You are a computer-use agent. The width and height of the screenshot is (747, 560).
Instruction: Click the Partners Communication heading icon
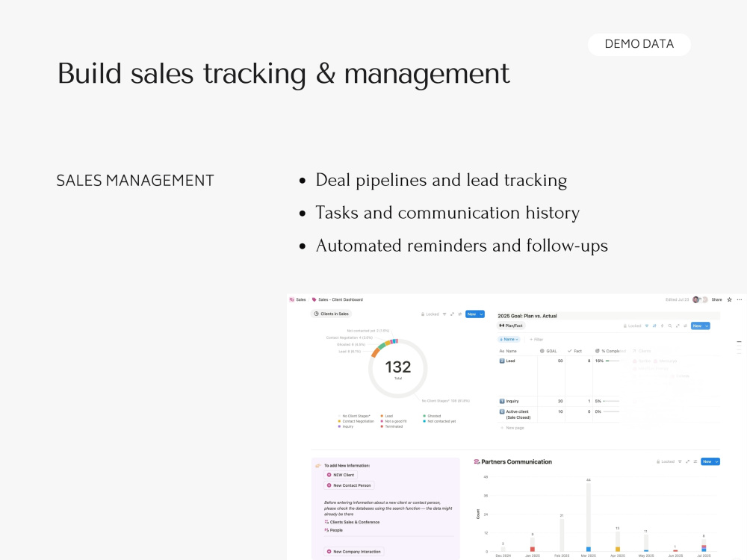coord(477,461)
